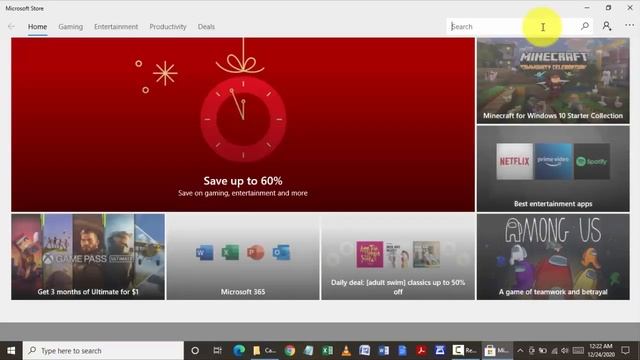Open the Action Center notifications
The image size is (640, 360).
click(625, 351)
